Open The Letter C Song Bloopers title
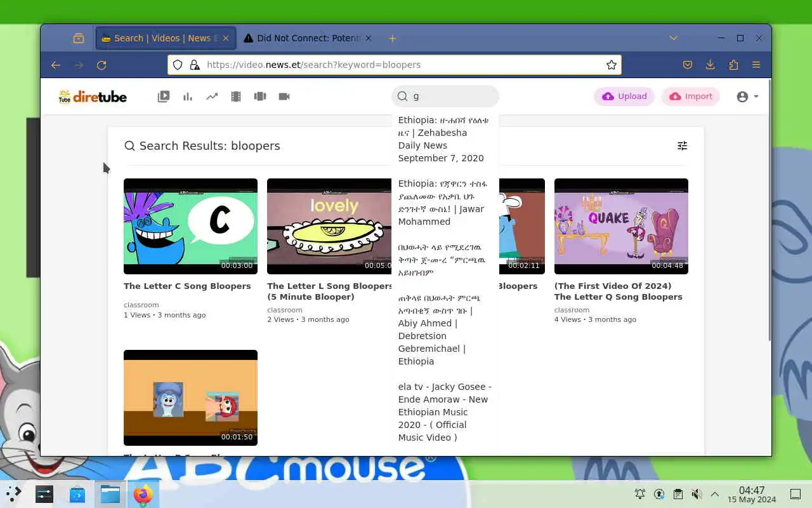 [187, 286]
